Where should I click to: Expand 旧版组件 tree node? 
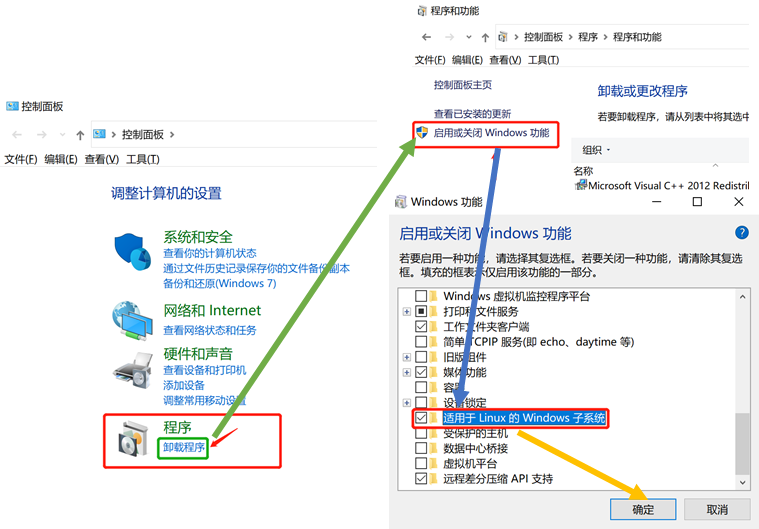pyautogui.click(x=407, y=358)
